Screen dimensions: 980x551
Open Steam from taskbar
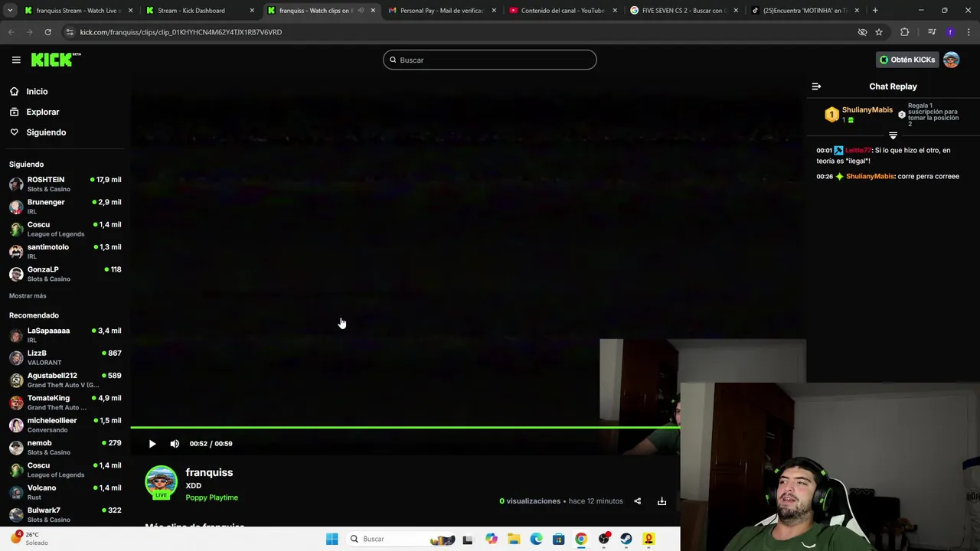[626, 539]
